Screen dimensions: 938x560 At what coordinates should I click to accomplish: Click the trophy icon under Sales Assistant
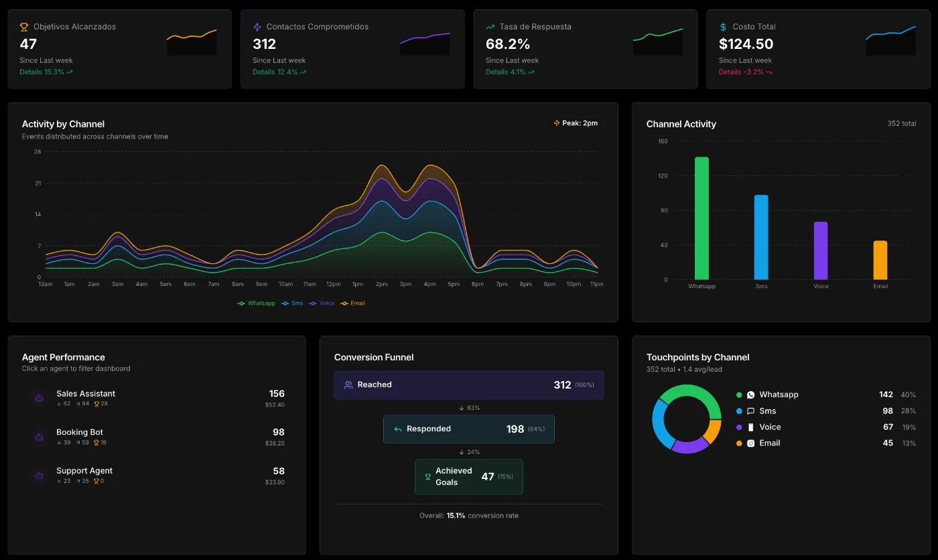96,404
